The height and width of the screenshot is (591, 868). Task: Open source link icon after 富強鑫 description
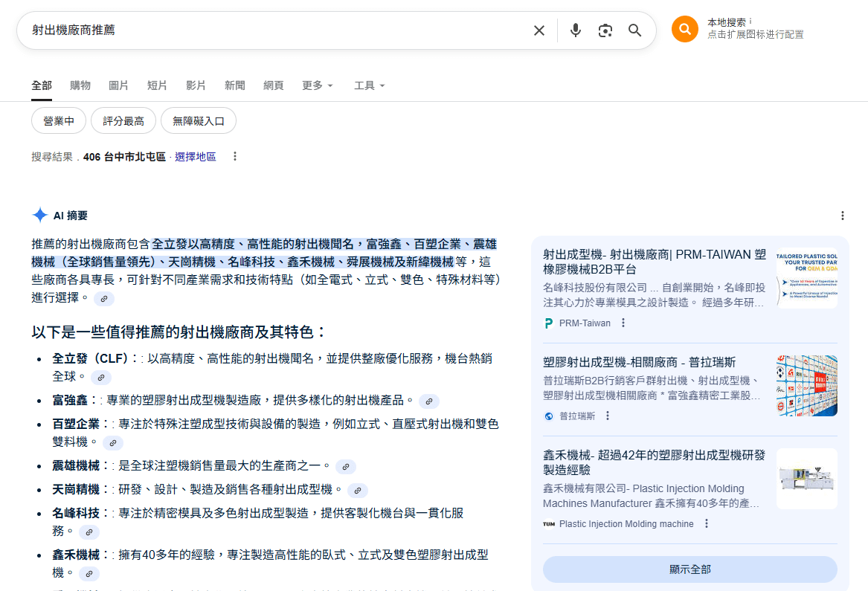428,401
